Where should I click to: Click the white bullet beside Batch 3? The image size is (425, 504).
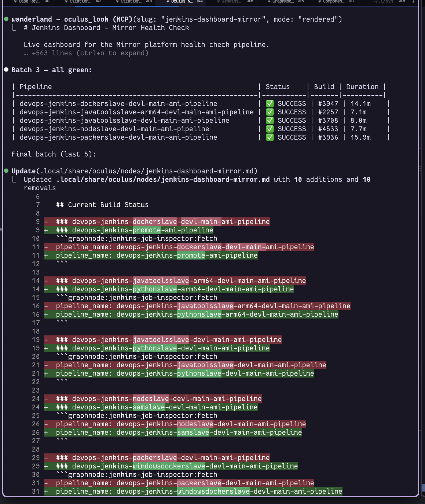(x=6, y=70)
